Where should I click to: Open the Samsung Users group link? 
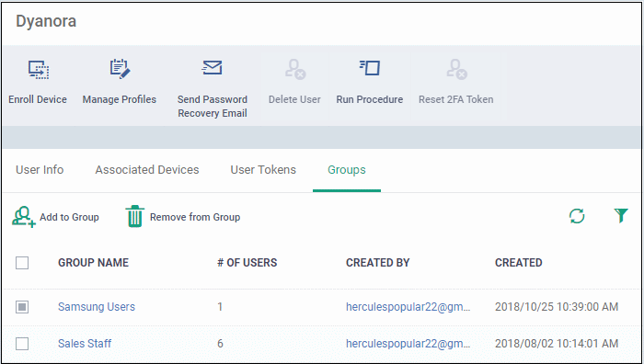[x=97, y=306]
